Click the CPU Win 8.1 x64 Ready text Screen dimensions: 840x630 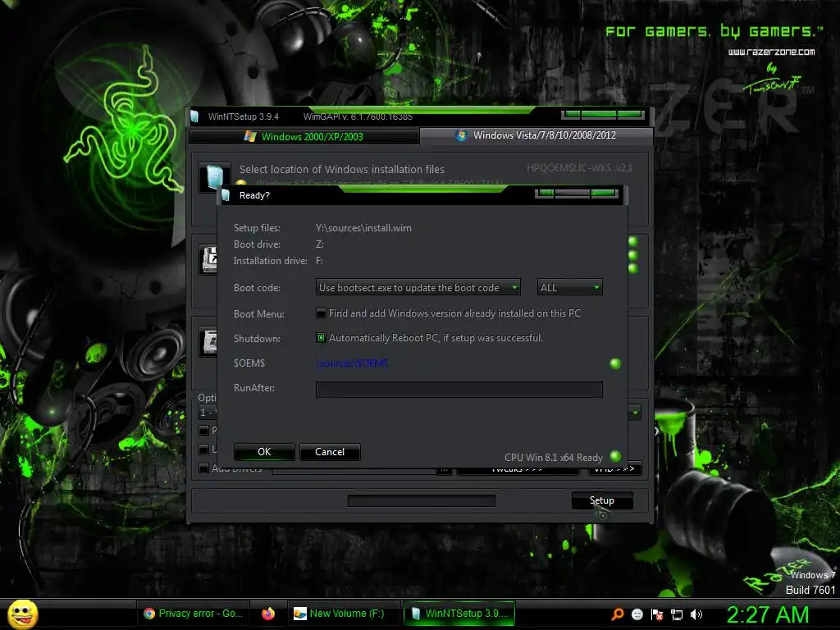(x=554, y=458)
